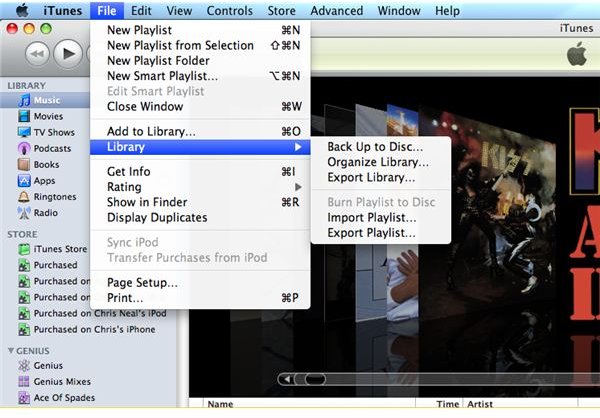Select Export Playlist...

pos(381,233)
